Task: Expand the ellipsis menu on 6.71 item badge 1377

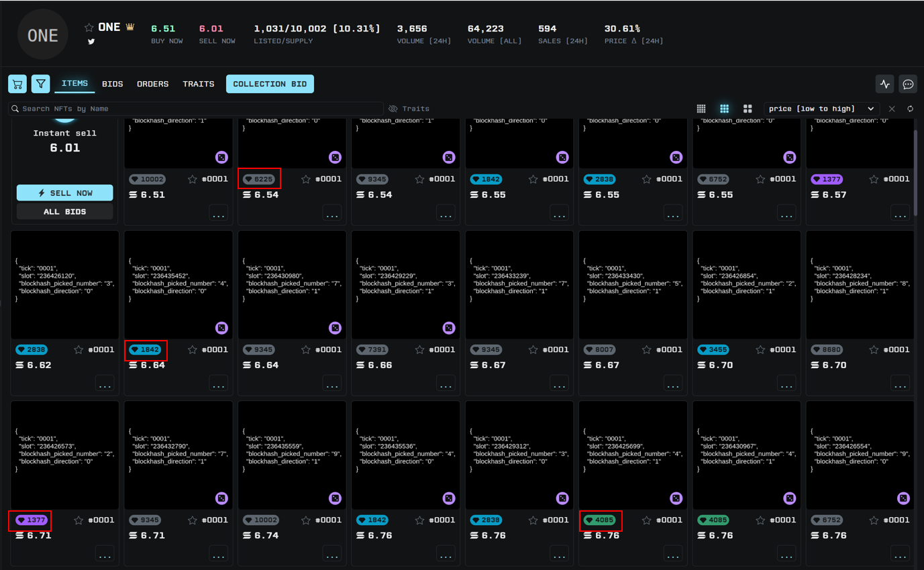Action: click(x=105, y=554)
